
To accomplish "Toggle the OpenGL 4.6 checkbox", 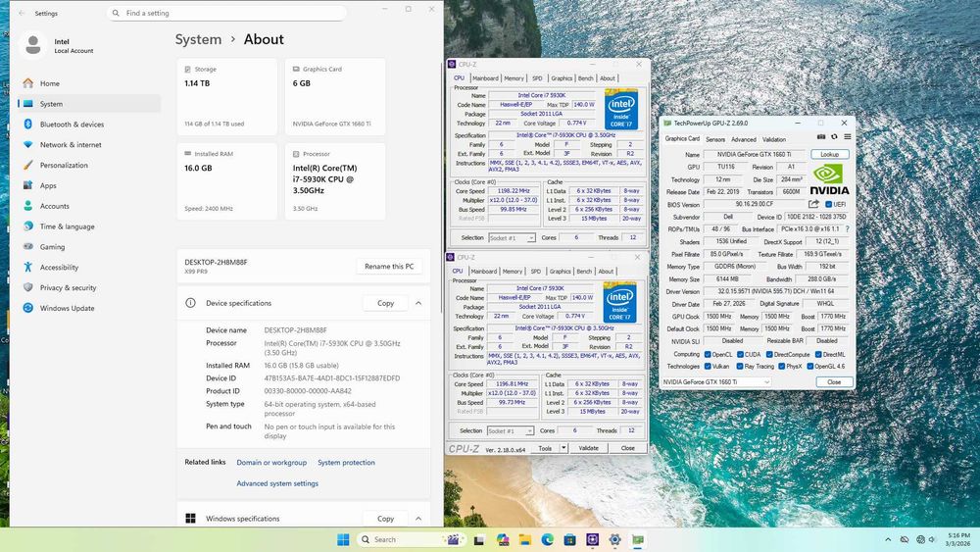I will [x=810, y=367].
